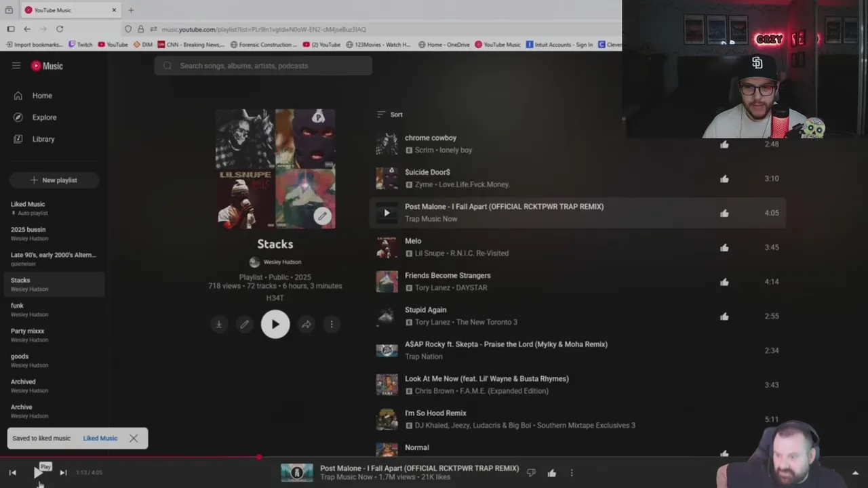
Task: Open the funk playlist
Action: 54,310
